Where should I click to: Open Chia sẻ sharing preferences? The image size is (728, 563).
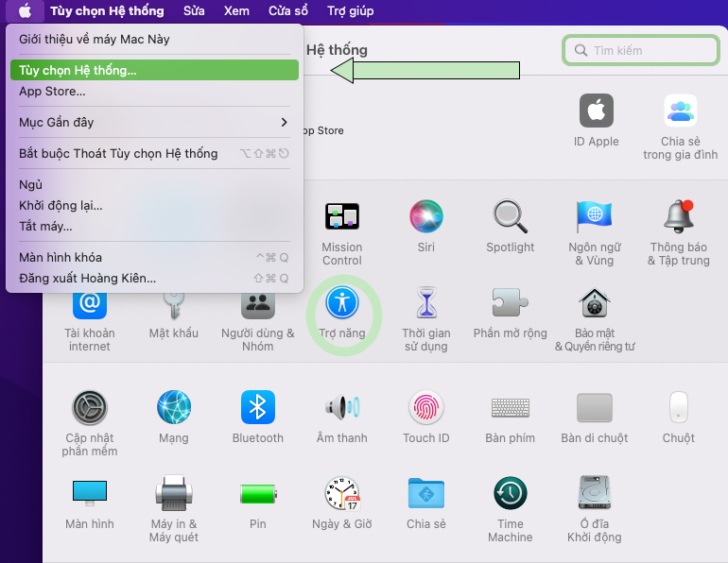pos(425,503)
